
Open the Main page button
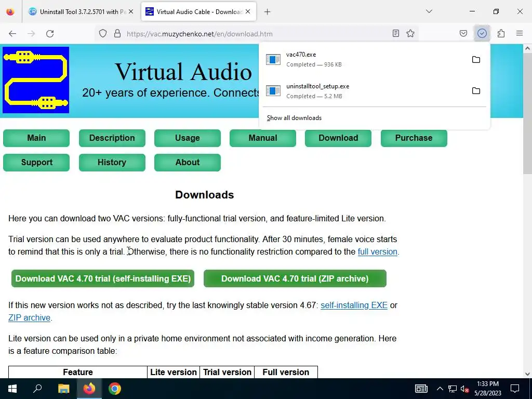pyautogui.click(x=36, y=138)
